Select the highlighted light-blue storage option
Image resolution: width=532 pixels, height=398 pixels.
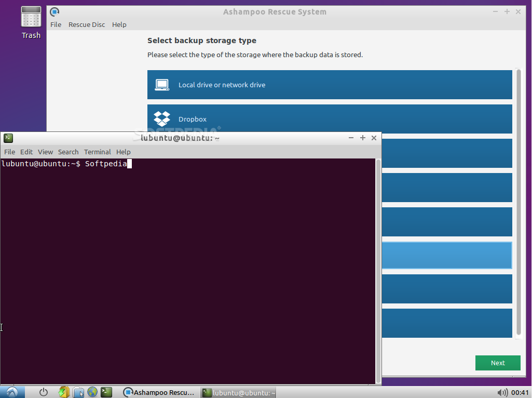(447, 255)
